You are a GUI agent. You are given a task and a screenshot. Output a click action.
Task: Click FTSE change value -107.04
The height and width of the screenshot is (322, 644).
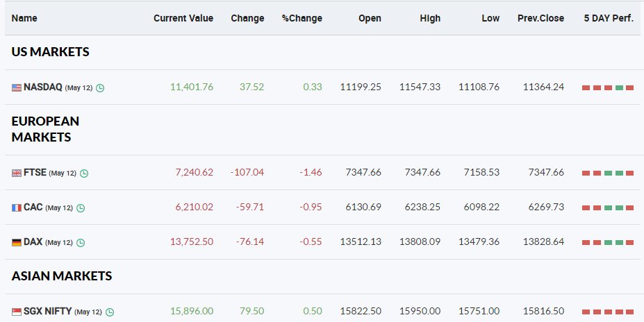click(247, 172)
